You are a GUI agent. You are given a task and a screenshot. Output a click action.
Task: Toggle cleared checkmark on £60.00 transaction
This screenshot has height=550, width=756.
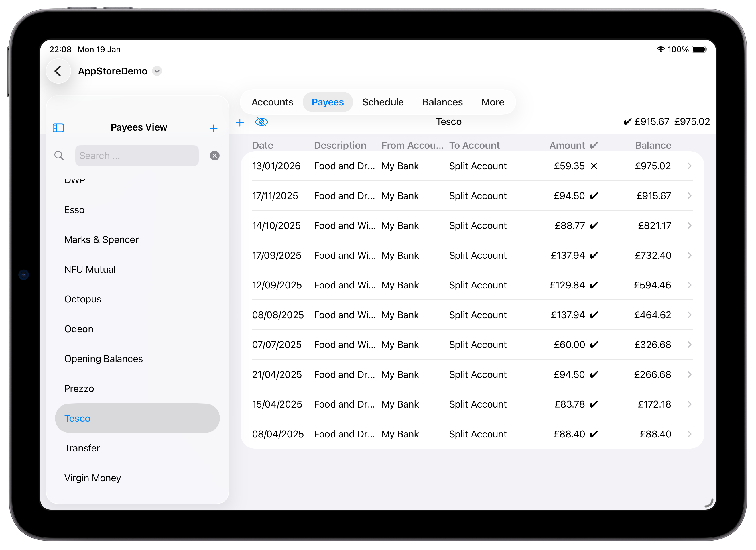tap(594, 345)
